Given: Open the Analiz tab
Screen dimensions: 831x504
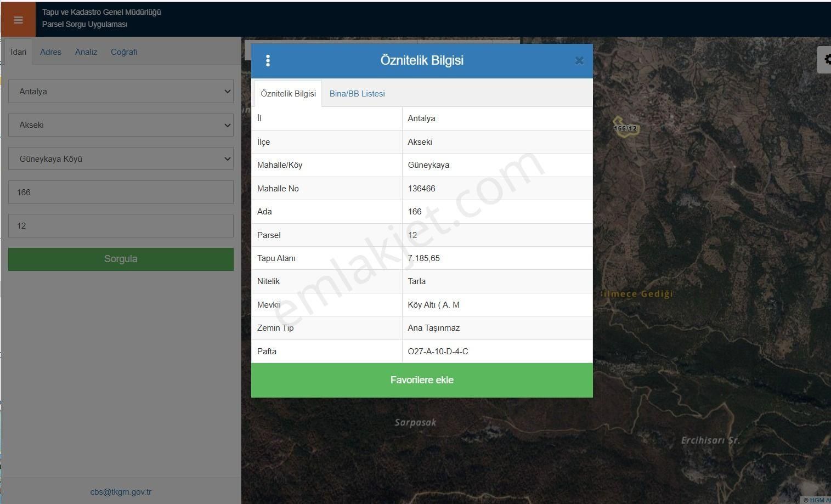Looking at the screenshot, I should point(86,52).
